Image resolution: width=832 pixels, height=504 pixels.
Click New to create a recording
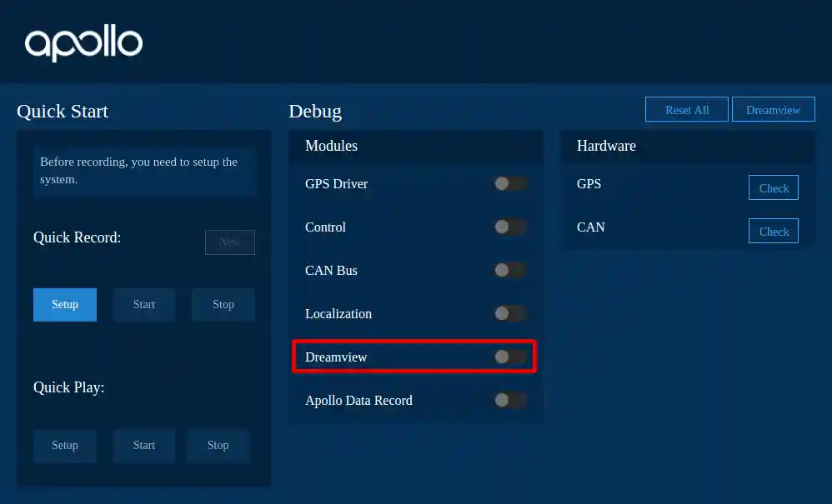pyautogui.click(x=229, y=242)
